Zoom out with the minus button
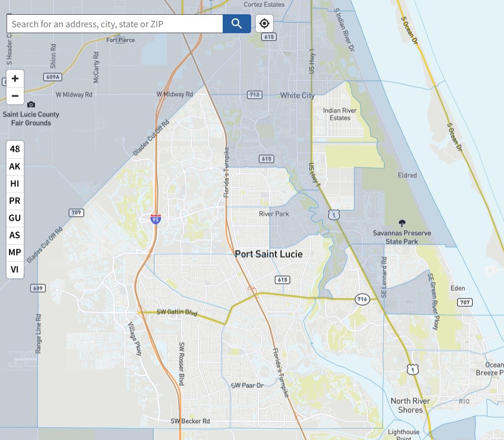This screenshot has height=440, width=504. pyautogui.click(x=15, y=96)
